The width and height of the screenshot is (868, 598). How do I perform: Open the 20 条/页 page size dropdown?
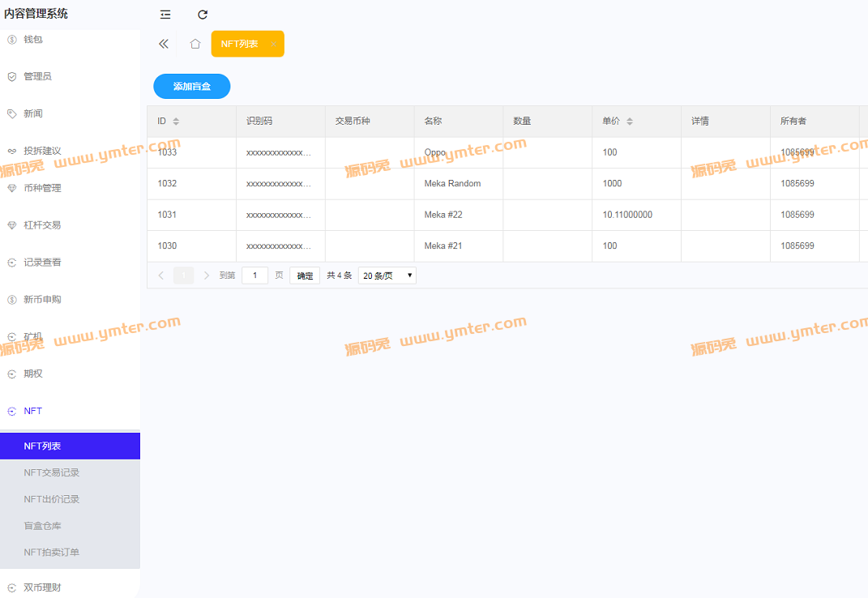pos(387,276)
